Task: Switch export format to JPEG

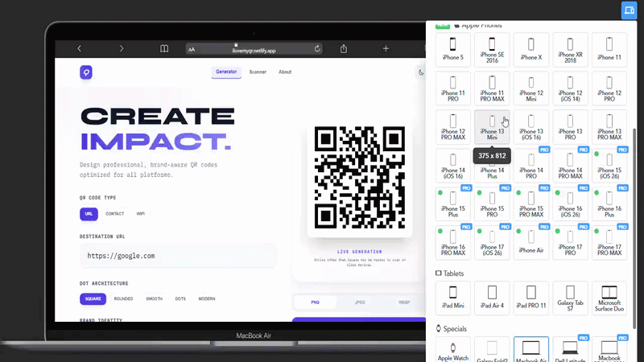Action: pos(360,302)
